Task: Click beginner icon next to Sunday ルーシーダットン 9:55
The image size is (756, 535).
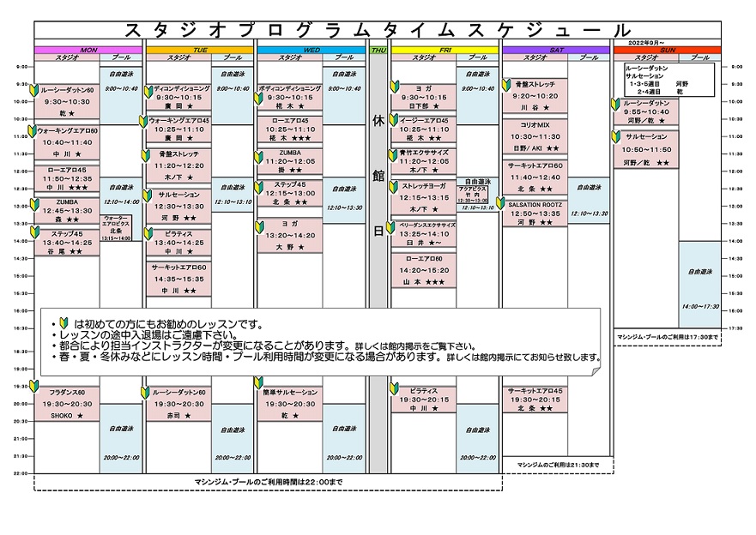Action: tap(615, 105)
